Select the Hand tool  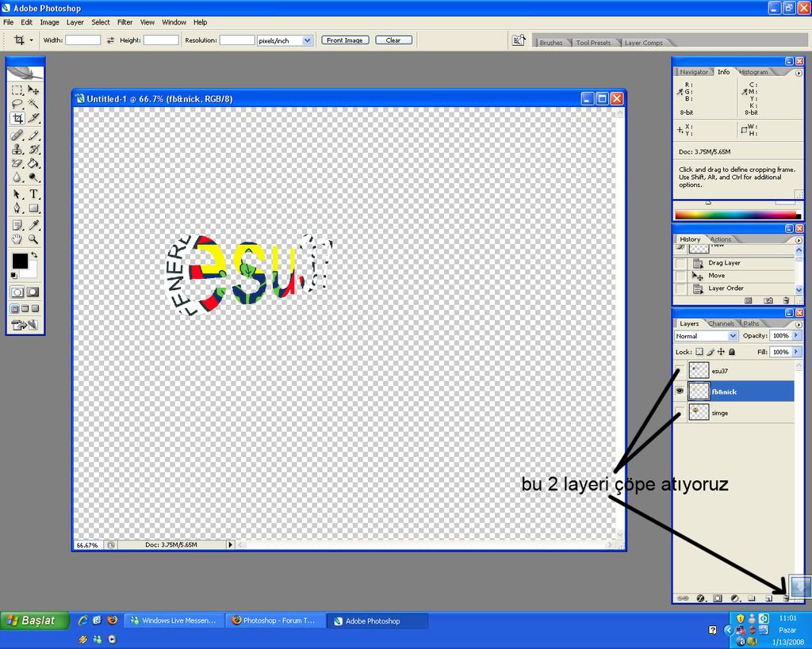click(17, 239)
